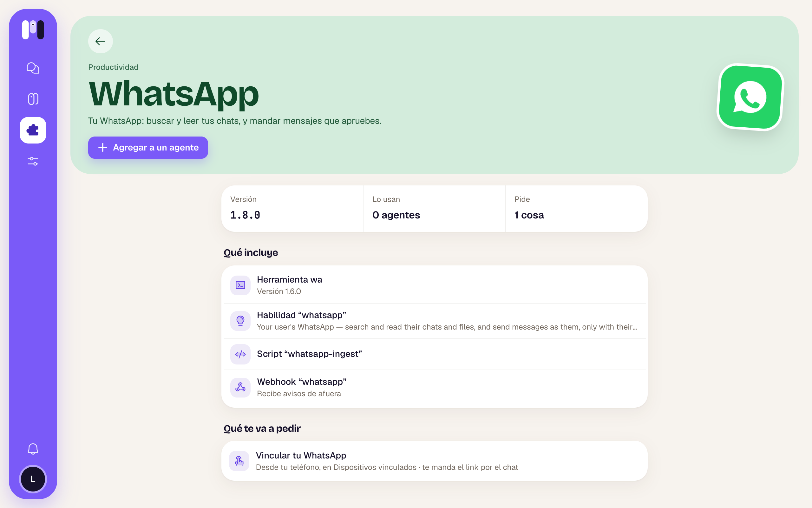Screen dimensions: 812x508
Task: Open the notifications bell
Action: click(33, 449)
